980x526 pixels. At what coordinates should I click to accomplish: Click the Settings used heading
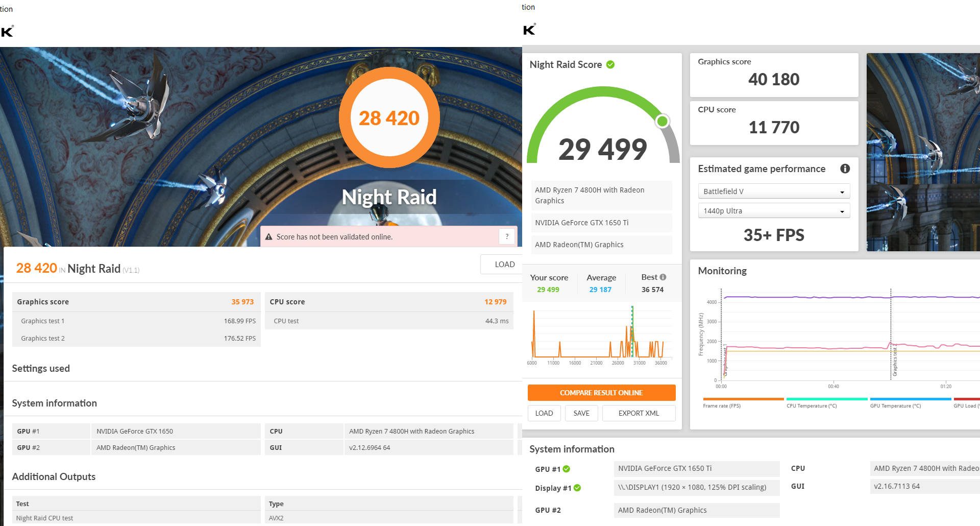point(41,368)
